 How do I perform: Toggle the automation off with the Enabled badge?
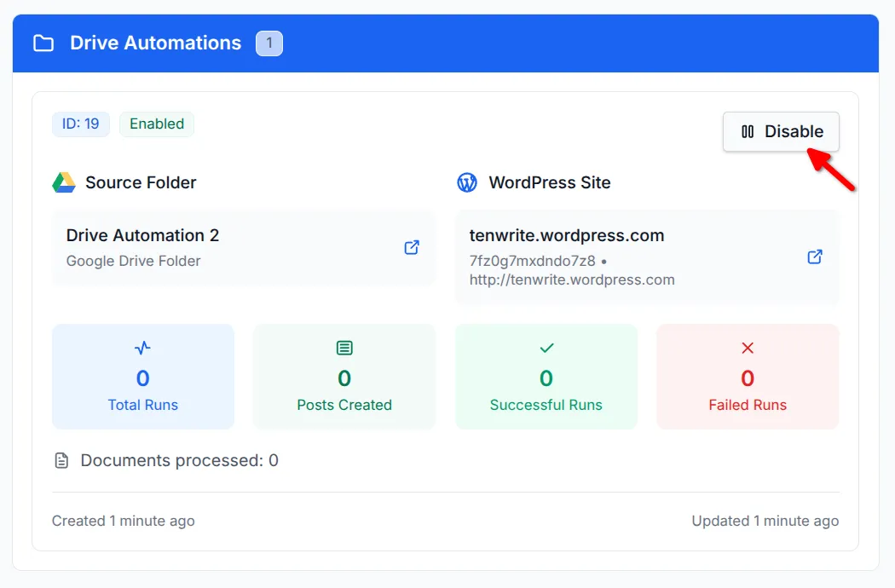point(157,124)
